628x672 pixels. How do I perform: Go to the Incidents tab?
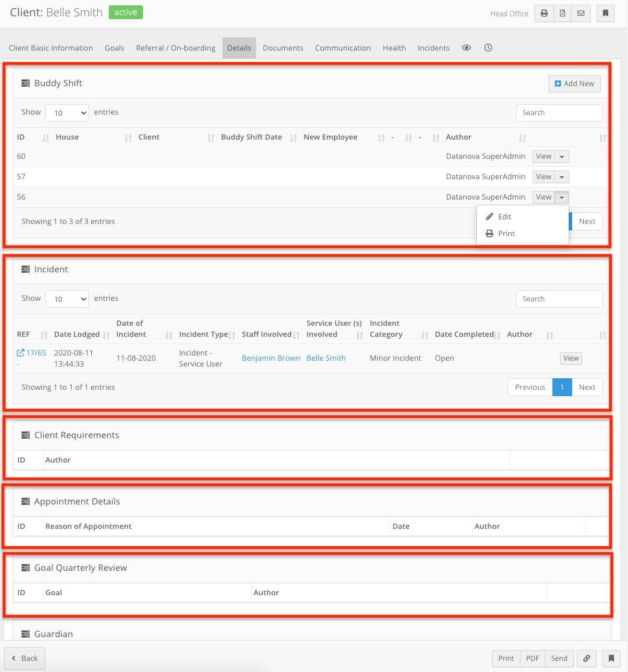(x=434, y=48)
